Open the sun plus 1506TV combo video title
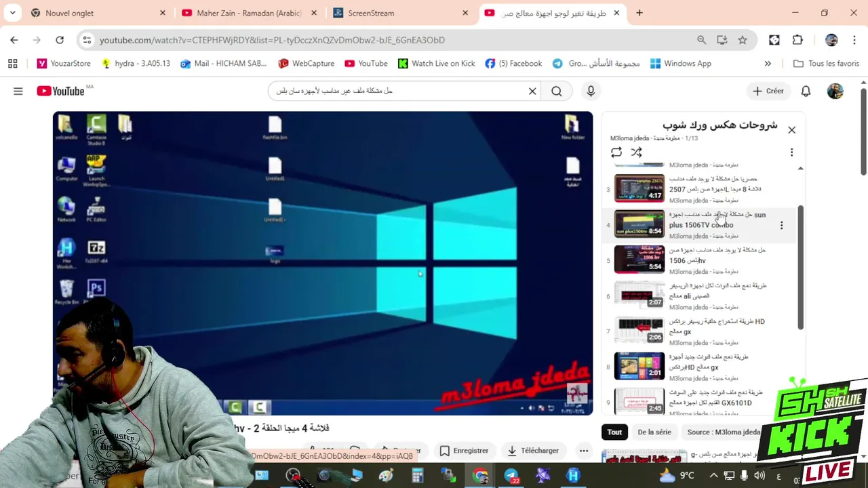Viewport: 868px width, 488px height. (x=717, y=220)
